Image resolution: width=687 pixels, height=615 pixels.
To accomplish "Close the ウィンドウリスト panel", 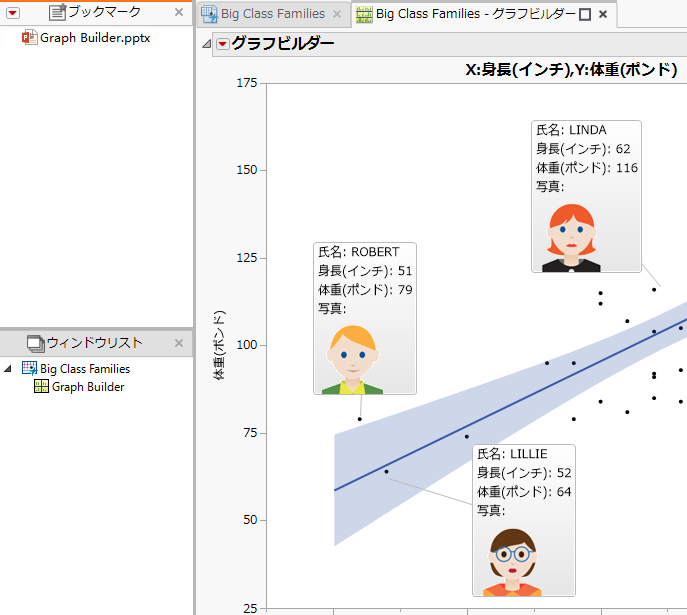I will coord(179,343).
